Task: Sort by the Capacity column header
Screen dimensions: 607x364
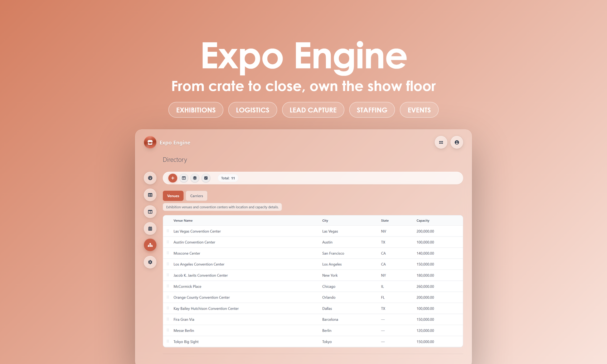Action: (423, 221)
